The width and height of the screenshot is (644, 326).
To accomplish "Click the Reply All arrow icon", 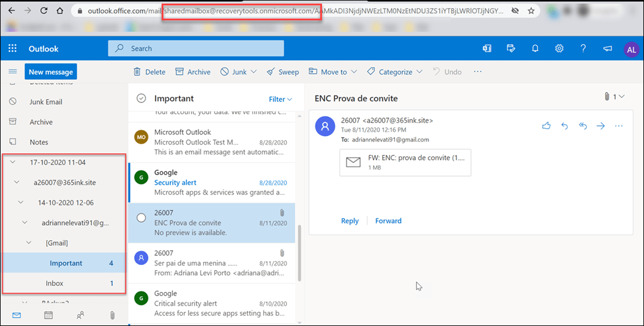I will 583,126.
